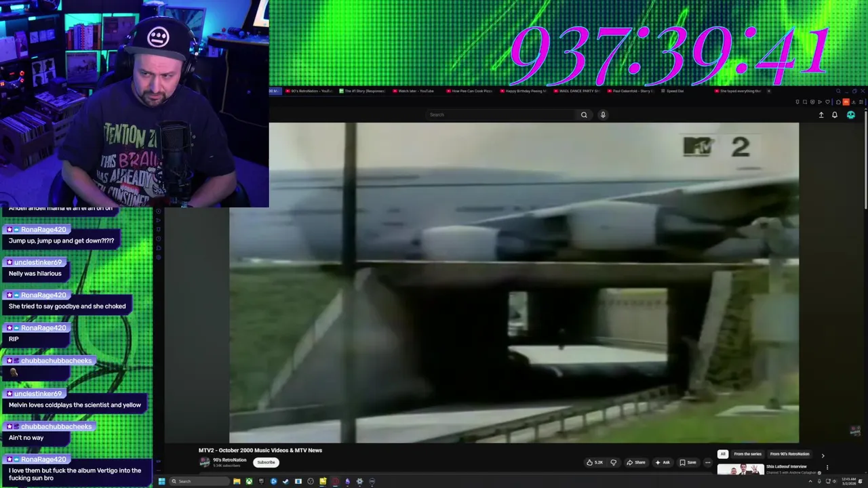Click the browser tab search magnifier icon
The width and height of the screenshot is (868, 488).
click(838, 91)
